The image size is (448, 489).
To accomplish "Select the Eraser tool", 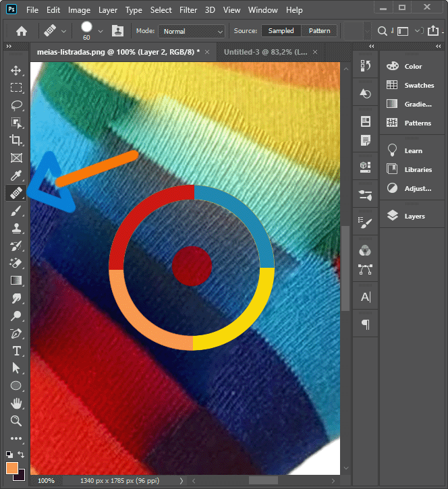I will pyautogui.click(x=16, y=263).
